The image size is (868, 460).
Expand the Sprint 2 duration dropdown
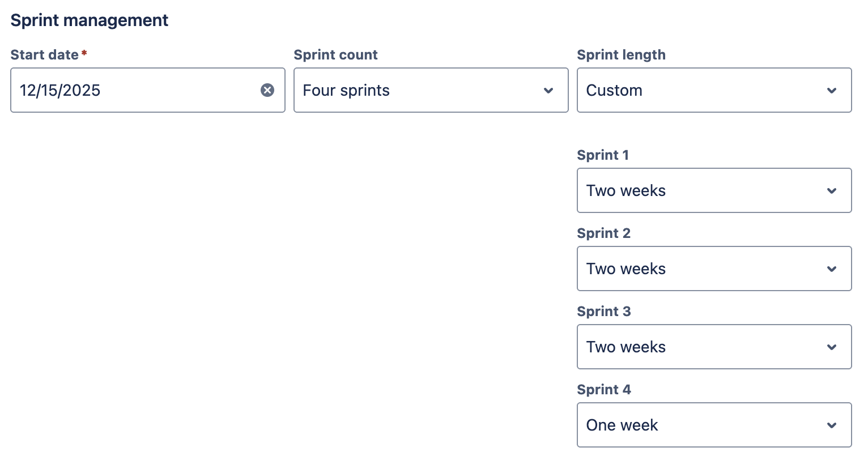coord(703,269)
